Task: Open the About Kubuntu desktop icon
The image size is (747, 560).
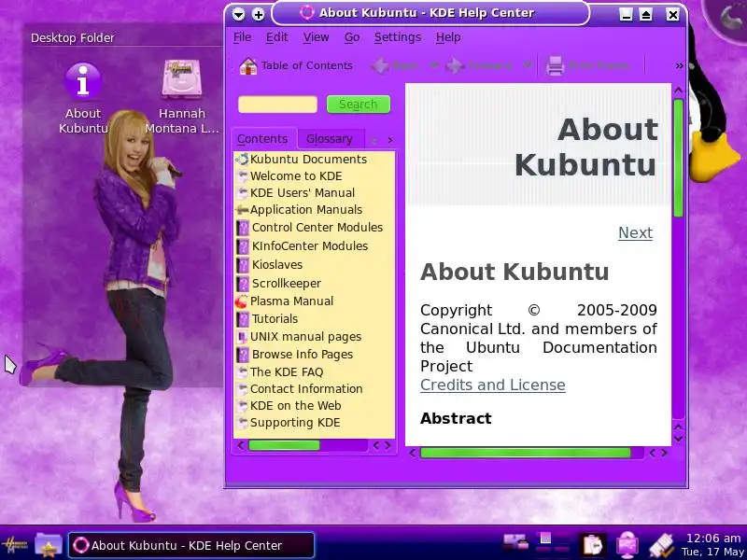Action: [x=83, y=98]
